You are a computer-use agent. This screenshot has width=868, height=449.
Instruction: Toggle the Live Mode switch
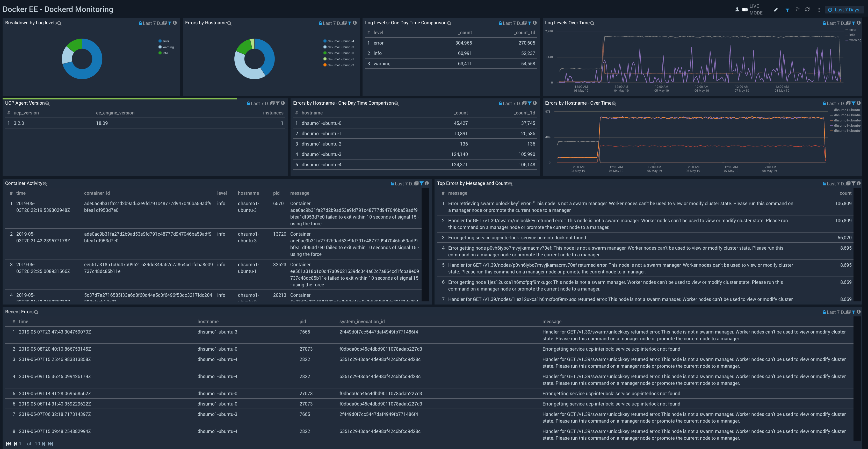(745, 9)
